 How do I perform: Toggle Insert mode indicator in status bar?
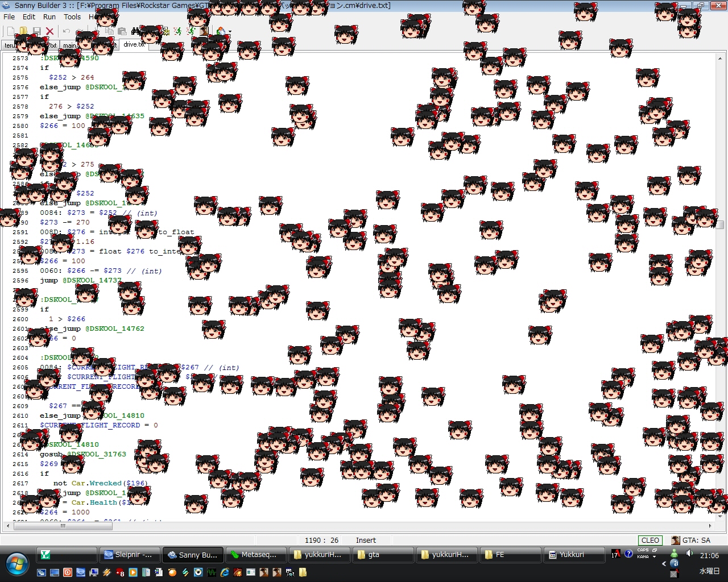366,541
